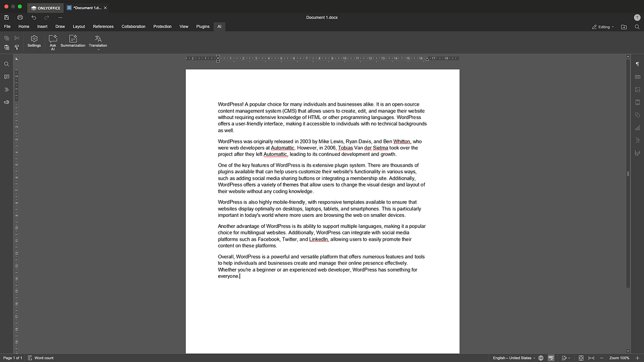This screenshot has height=362, width=644.
Task: Set document language globe icon
Action: coord(541,358)
